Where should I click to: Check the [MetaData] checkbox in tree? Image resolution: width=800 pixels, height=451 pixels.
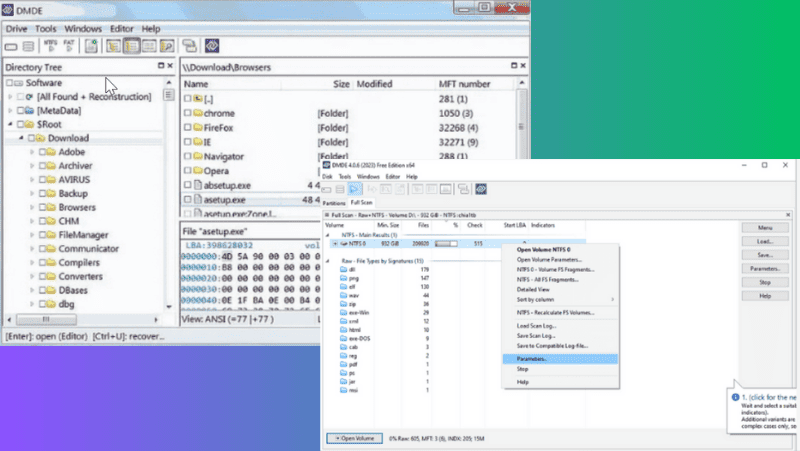20,110
